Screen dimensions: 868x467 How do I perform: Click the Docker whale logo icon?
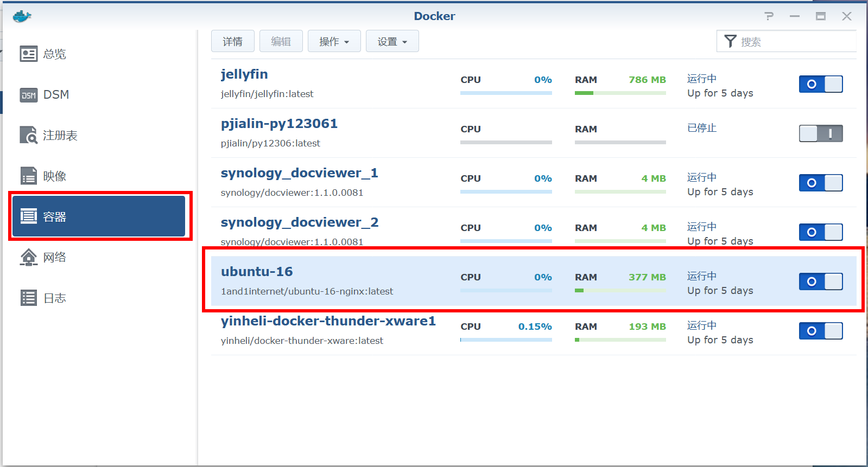(22, 16)
